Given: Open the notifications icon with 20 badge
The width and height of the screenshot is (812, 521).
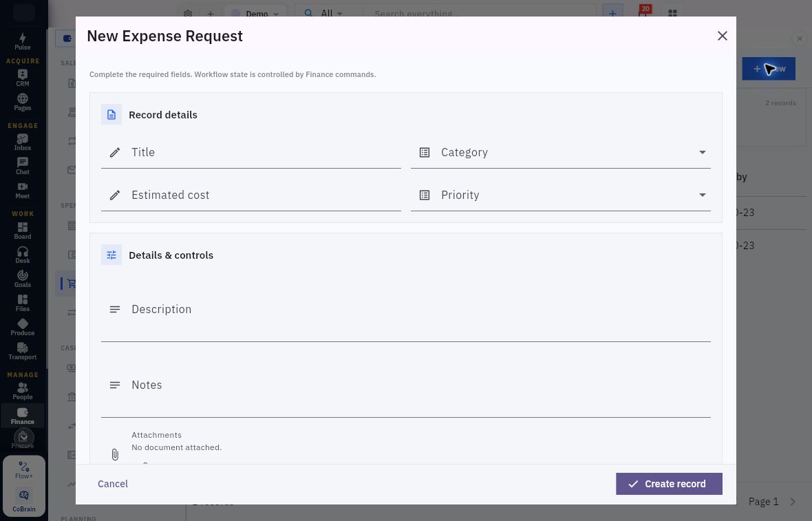Looking at the screenshot, I should pyautogui.click(x=643, y=12).
